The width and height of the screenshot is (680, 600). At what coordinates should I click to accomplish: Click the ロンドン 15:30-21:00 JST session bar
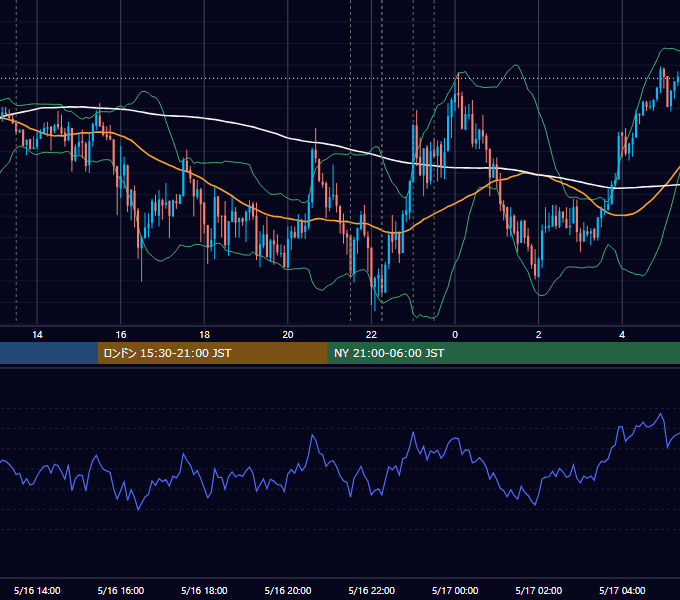pyautogui.click(x=212, y=353)
